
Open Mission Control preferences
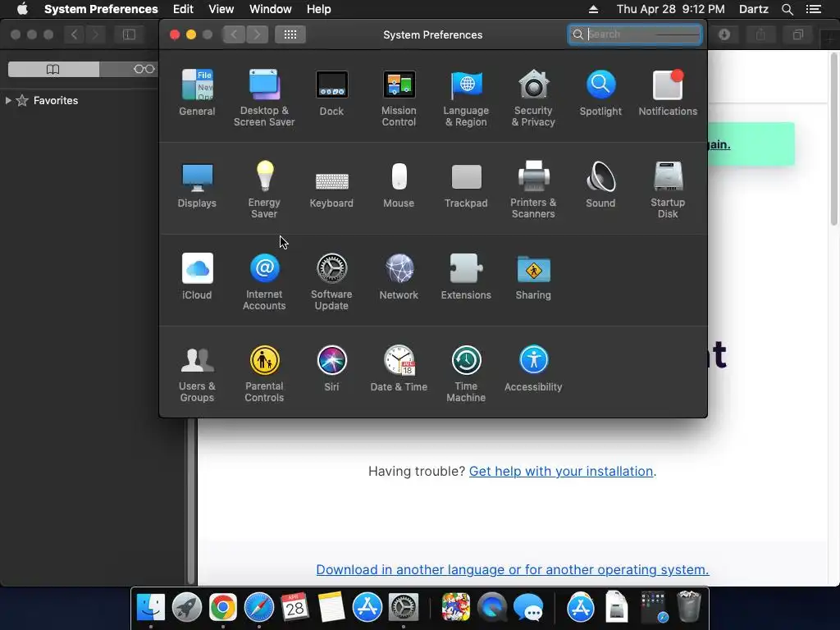[399, 98]
